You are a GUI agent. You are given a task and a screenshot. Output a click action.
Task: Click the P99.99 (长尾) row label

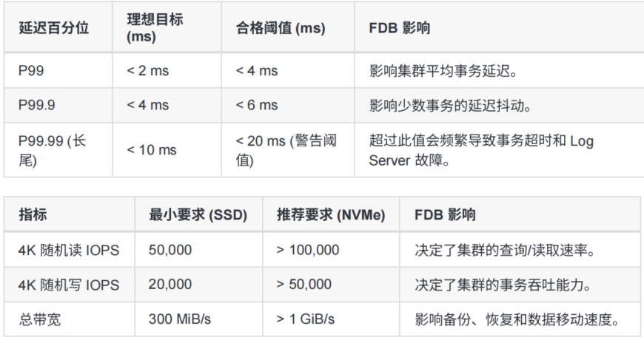(x=52, y=150)
